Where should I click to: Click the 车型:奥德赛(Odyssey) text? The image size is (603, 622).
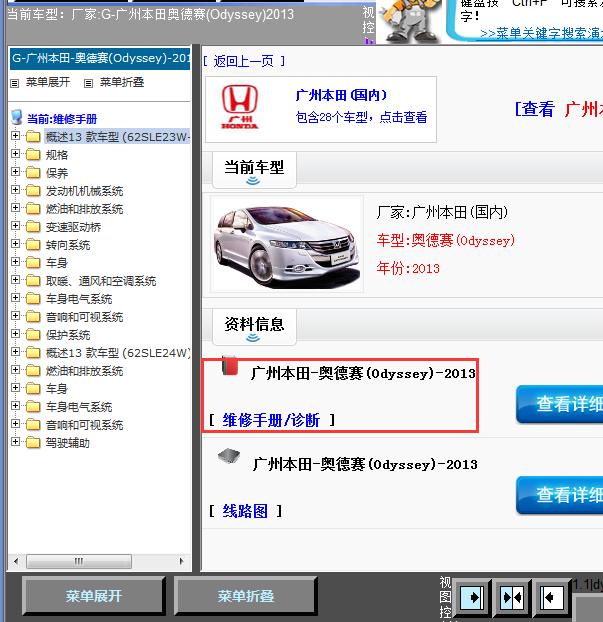(446, 240)
